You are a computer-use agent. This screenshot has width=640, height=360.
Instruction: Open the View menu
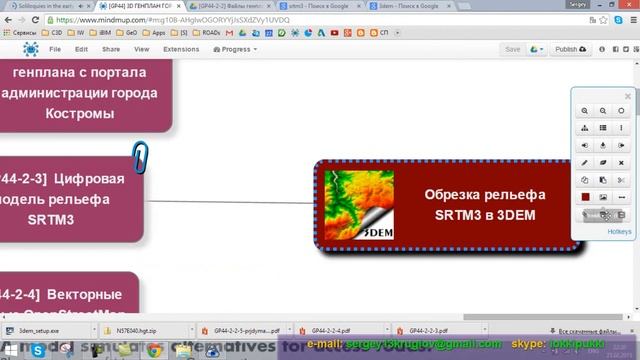click(x=142, y=49)
